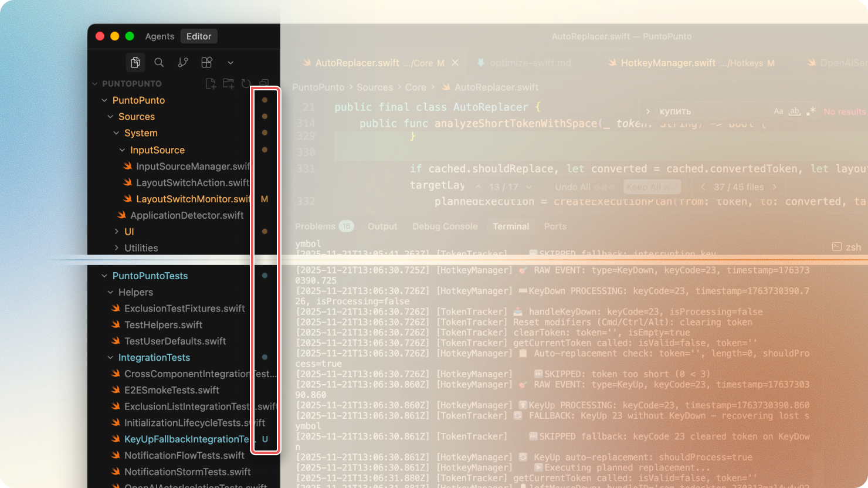Go to next file in 37/45 files
The height and width of the screenshot is (488, 868).
coord(774,187)
